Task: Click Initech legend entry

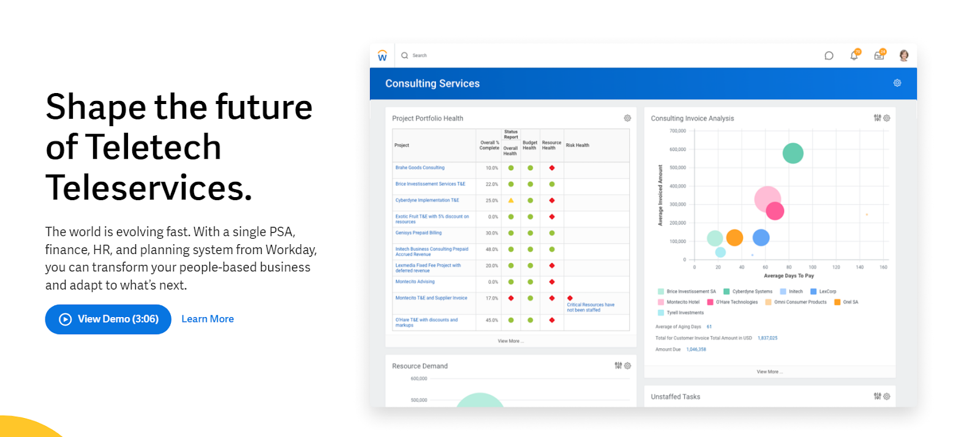Action: click(x=791, y=292)
